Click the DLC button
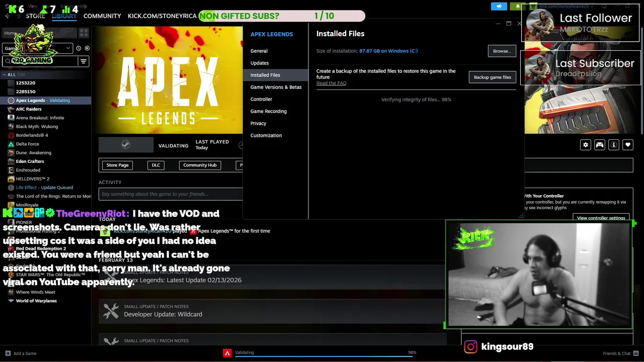 click(156, 165)
